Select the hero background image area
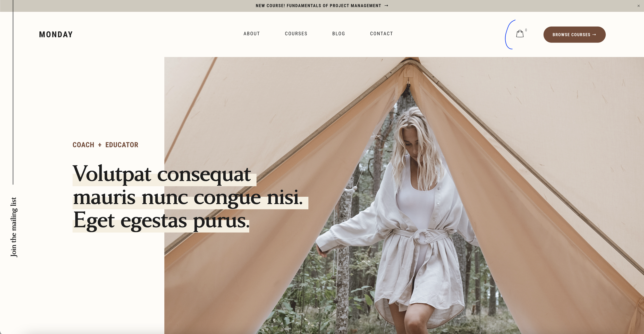This screenshot has width=644, height=334. pos(404,195)
